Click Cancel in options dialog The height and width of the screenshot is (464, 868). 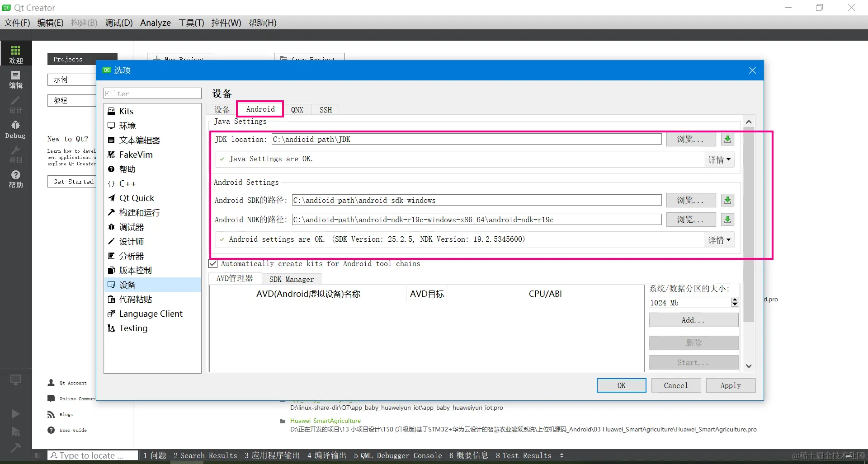(x=676, y=385)
